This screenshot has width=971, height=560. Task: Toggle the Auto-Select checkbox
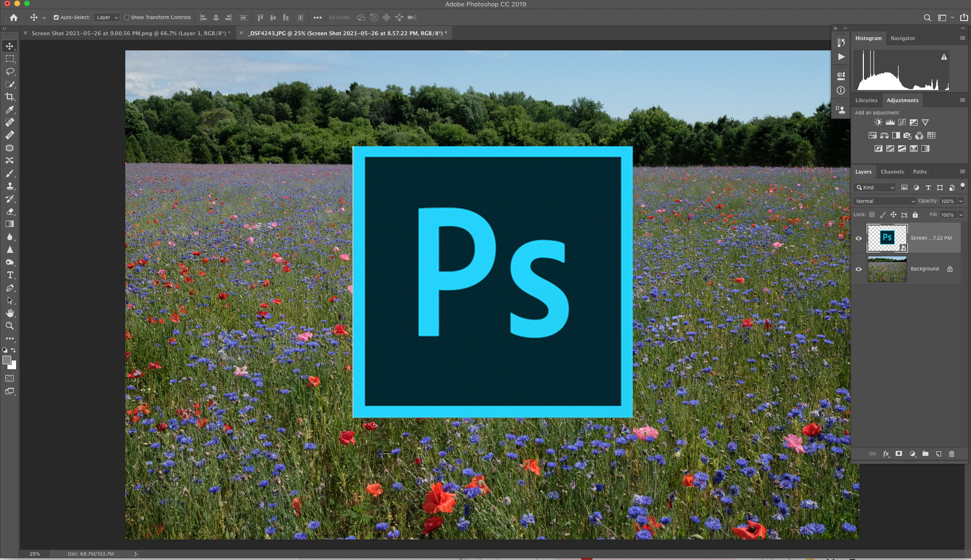pyautogui.click(x=56, y=18)
